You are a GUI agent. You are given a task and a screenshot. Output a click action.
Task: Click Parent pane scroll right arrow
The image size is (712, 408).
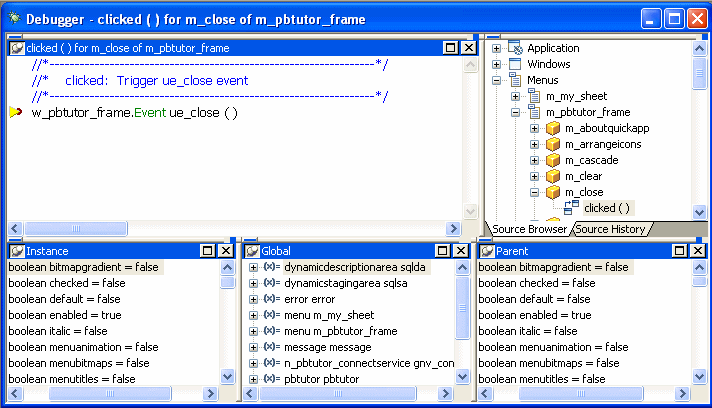coord(682,393)
